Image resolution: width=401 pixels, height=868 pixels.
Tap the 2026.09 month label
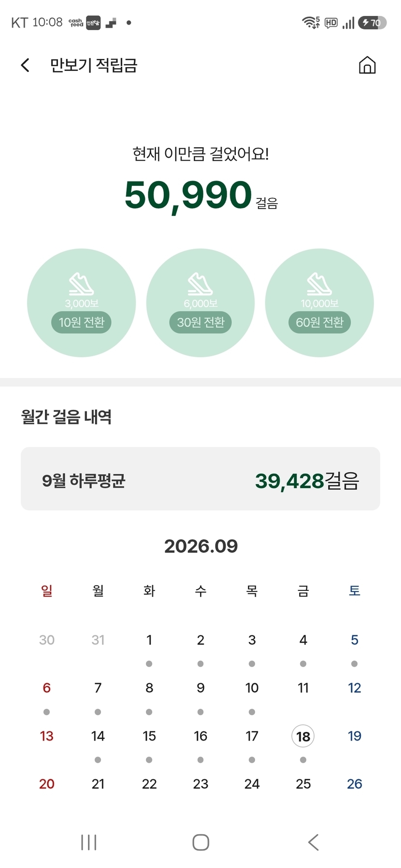pos(201,546)
